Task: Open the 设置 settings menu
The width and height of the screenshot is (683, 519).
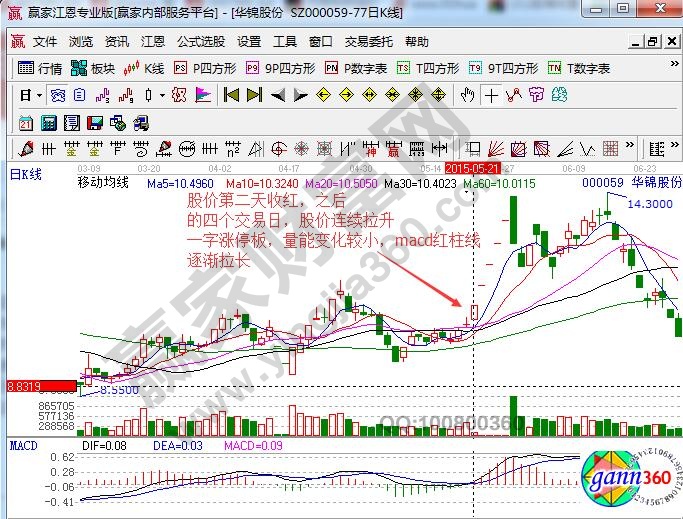Action: (x=249, y=42)
